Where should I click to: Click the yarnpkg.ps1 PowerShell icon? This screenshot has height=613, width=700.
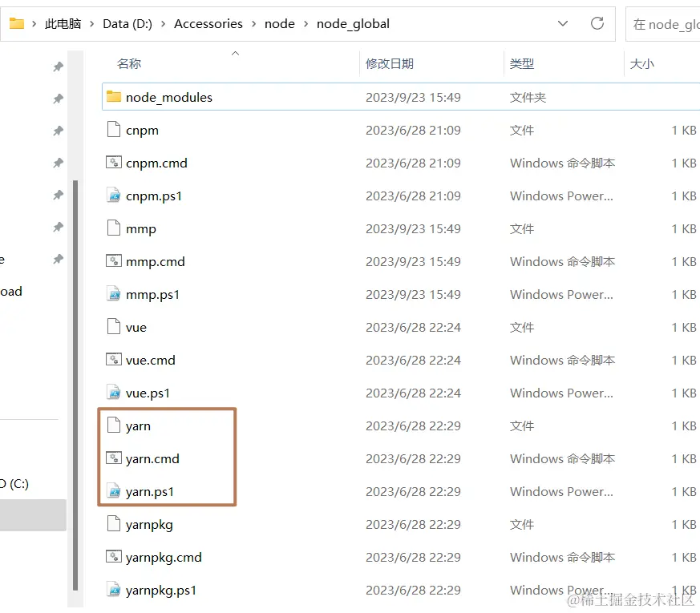click(115, 590)
